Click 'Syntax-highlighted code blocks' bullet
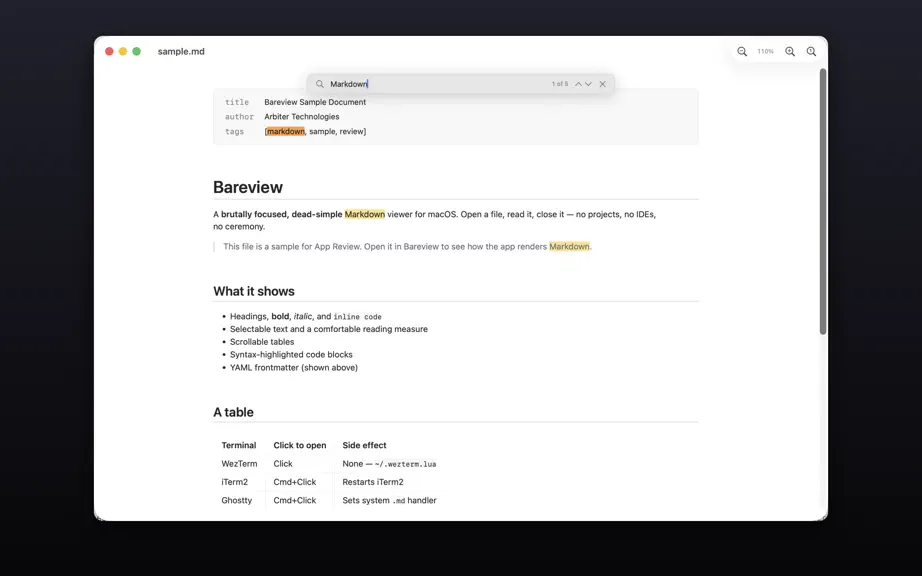 pyautogui.click(x=291, y=355)
